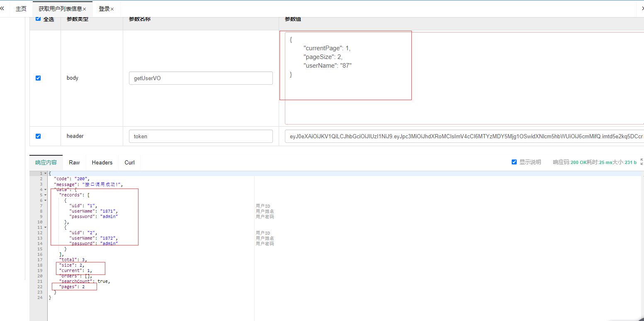Fold the first record object at line 6
The width and height of the screenshot is (644, 321).
point(45,200)
